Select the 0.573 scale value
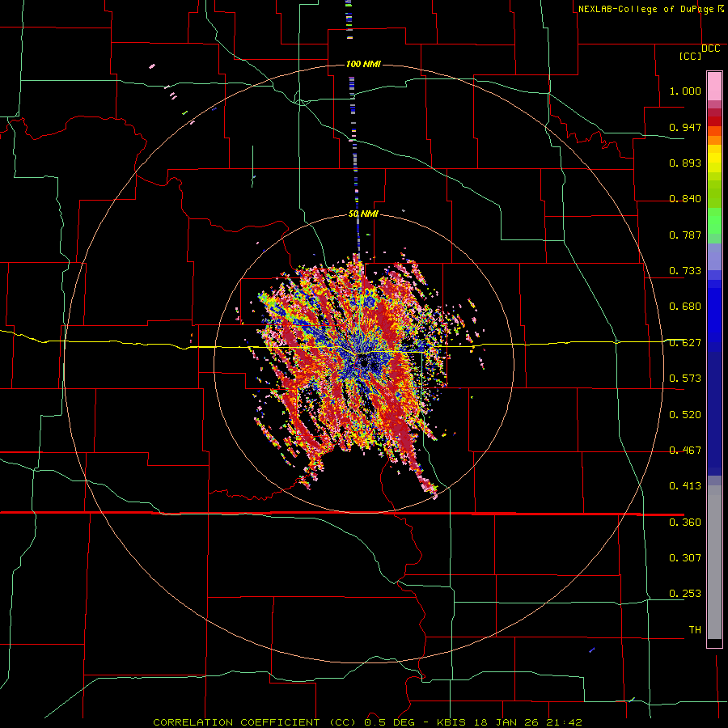 (685, 379)
